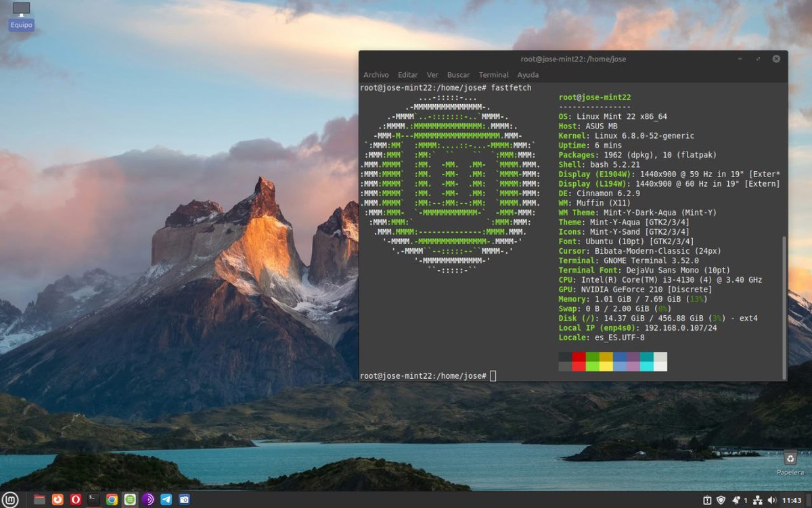
Task: Open Telegram from the taskbar
Action: coord(166,500)
